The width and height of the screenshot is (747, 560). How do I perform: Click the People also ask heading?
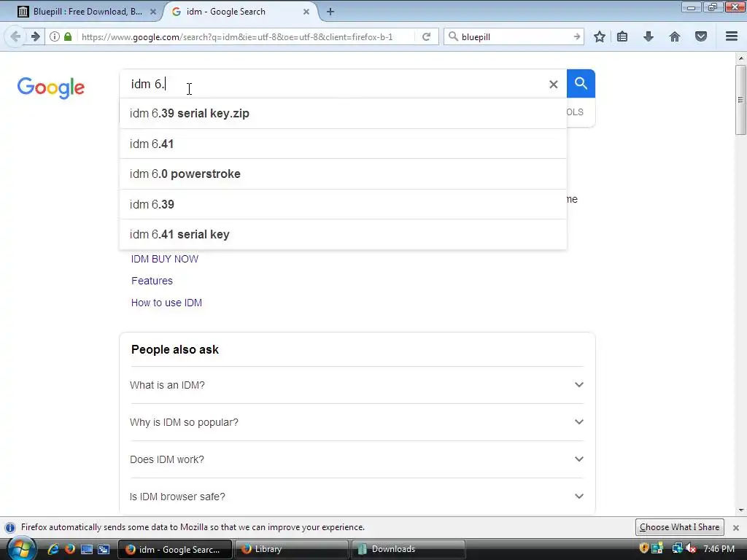click(175, 349)
